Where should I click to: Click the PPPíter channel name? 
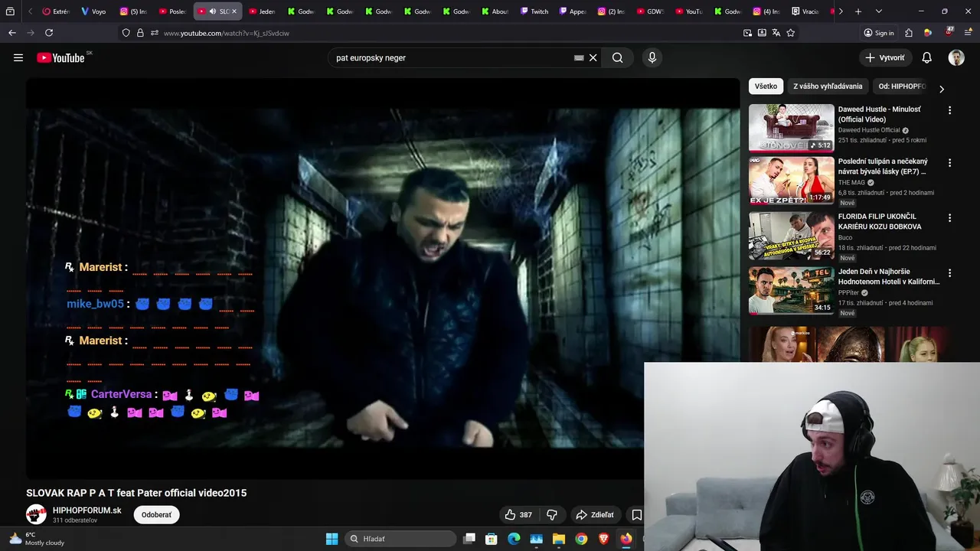coord(848,293)
